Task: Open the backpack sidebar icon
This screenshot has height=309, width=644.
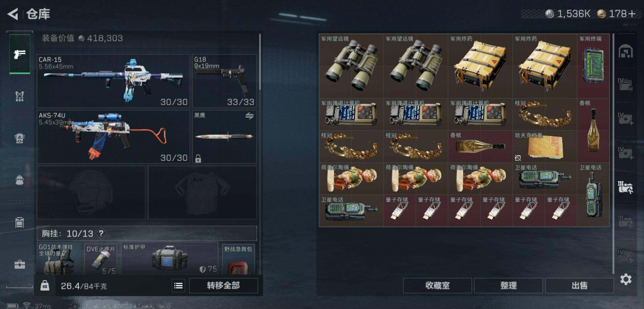Action: 19,180
